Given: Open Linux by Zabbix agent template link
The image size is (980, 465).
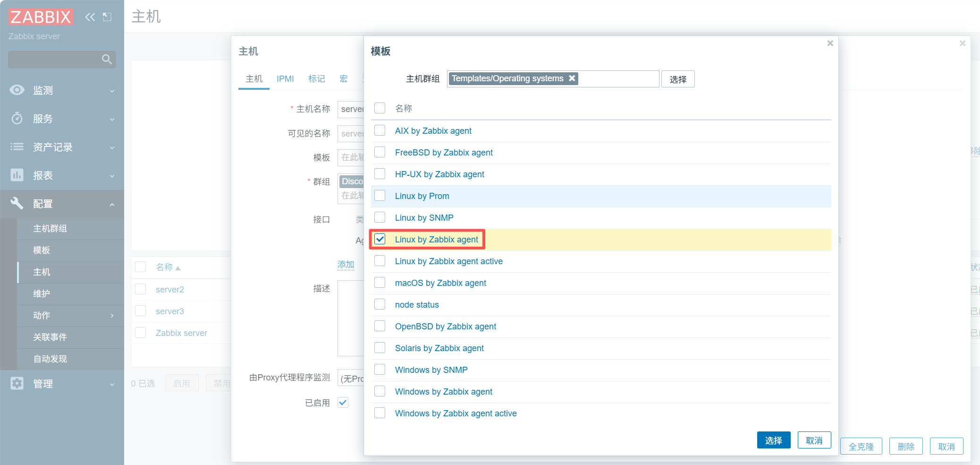Looking at the screenshot, I should click(x=437, y=240).
